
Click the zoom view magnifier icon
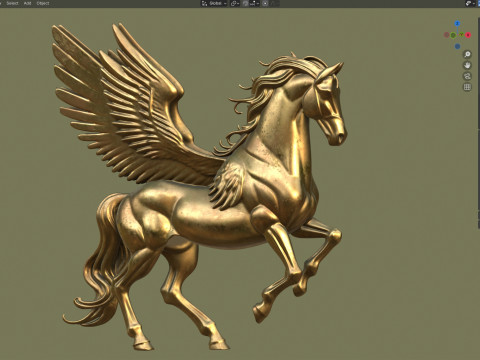click(x=467, y=54)
